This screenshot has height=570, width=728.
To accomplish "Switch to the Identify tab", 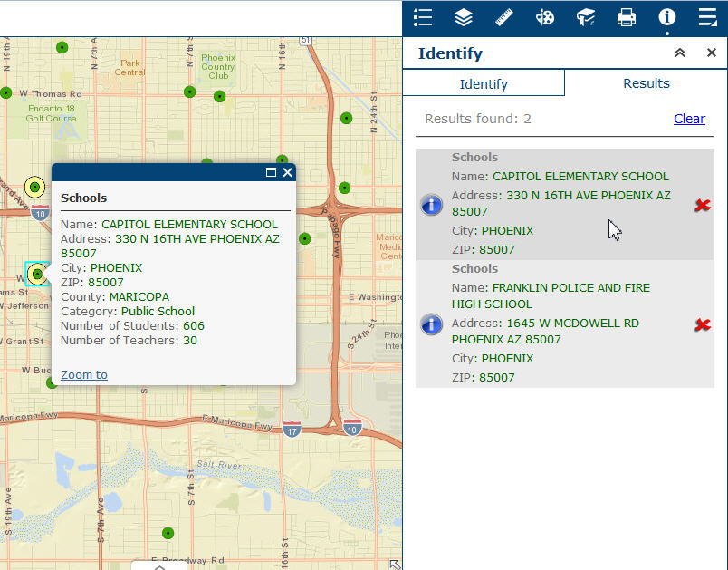I will click(x=484, y=83).
